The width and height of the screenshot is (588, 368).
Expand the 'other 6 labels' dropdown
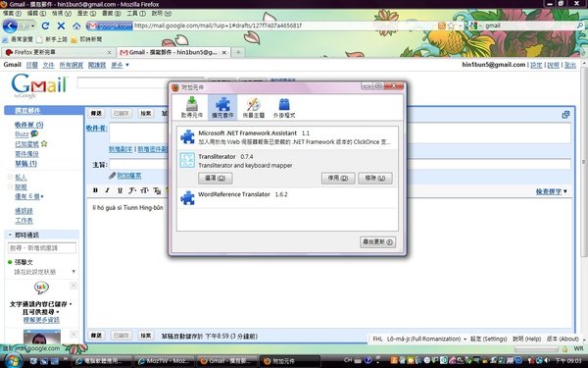coord(28,196)
